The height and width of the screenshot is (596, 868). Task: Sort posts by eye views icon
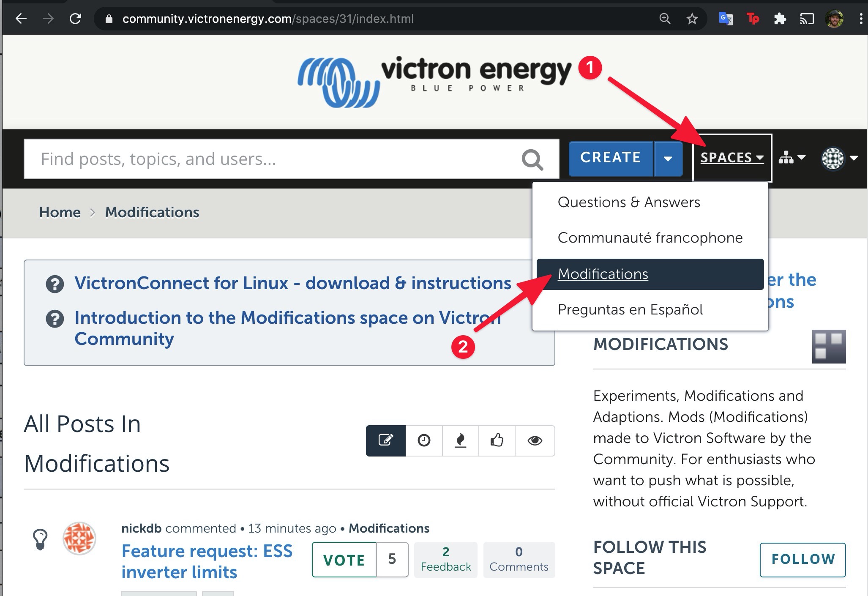[535, 440]
